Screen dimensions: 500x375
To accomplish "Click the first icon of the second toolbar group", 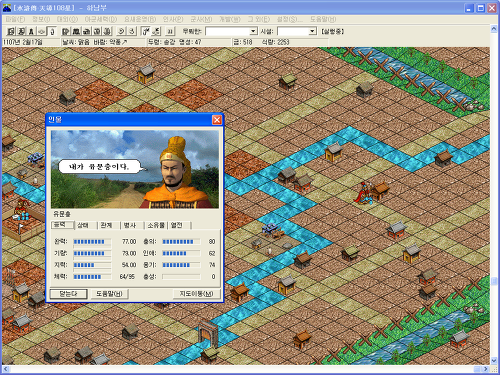I will click(x=66, y=31).
